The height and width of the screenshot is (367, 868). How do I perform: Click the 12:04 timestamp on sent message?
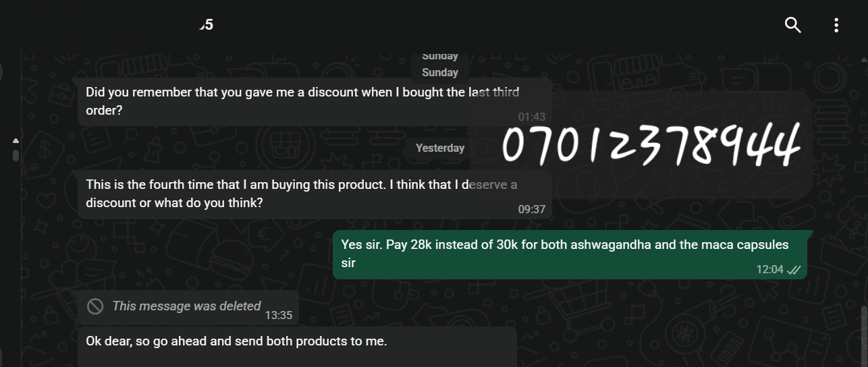[769, 270]
